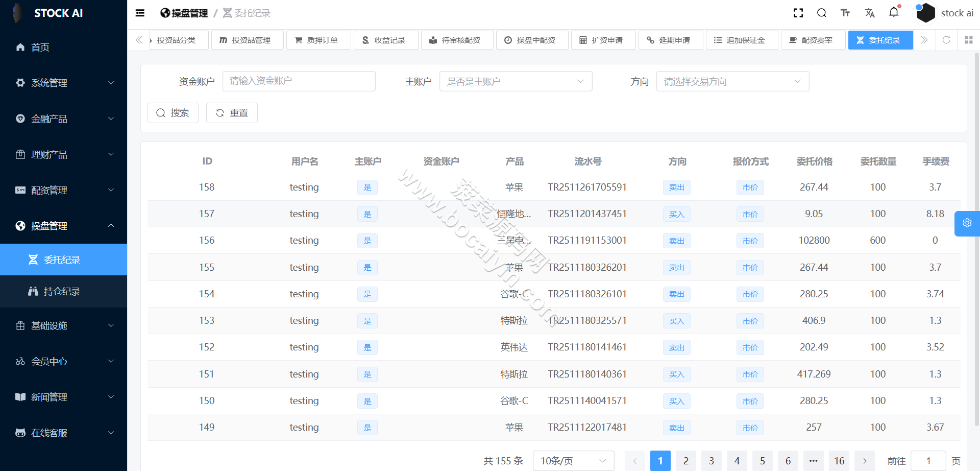Open the blue settings gear panel
This screenshot has height=471, width=980.
[967, 223]
